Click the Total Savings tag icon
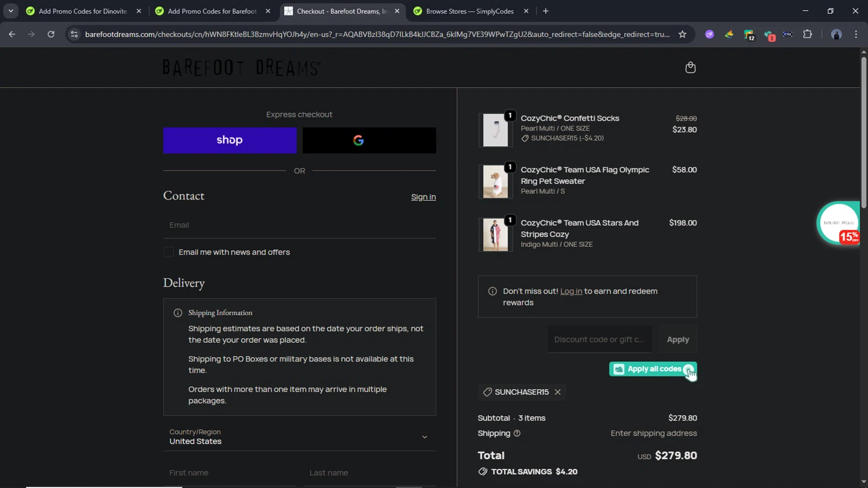This screenshot has height=488, width=868. coord(483,472)
